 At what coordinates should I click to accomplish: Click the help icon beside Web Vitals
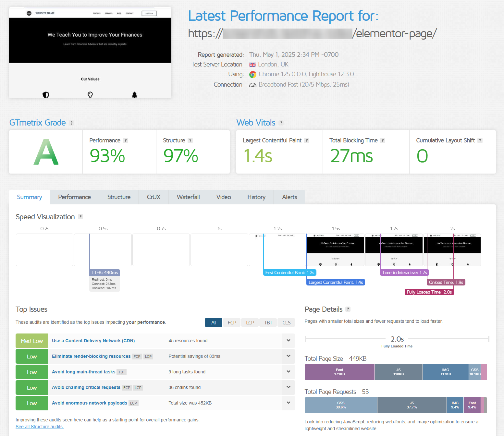coord(281,123)
